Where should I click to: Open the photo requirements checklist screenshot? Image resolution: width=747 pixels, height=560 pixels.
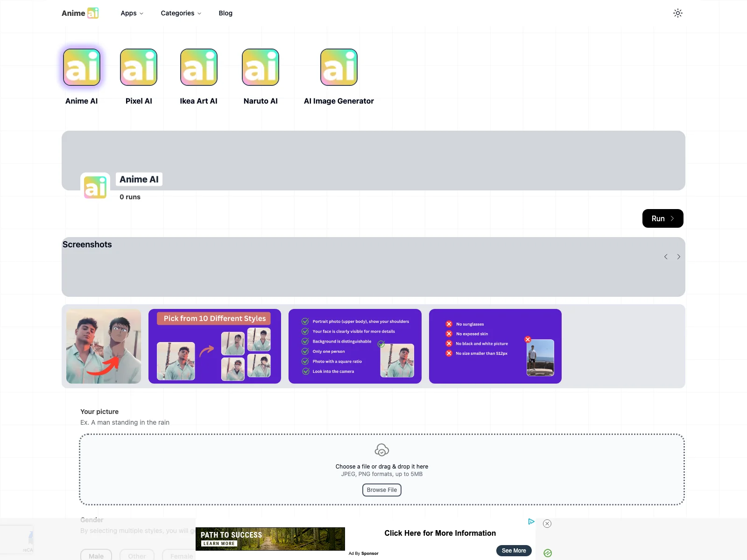point(355,346)
